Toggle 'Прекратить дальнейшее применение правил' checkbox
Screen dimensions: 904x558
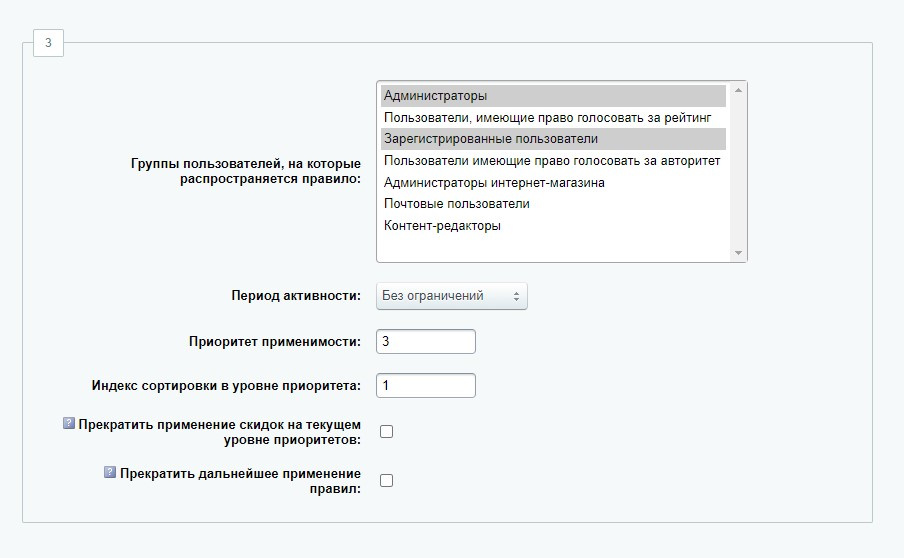click(386, 481)
